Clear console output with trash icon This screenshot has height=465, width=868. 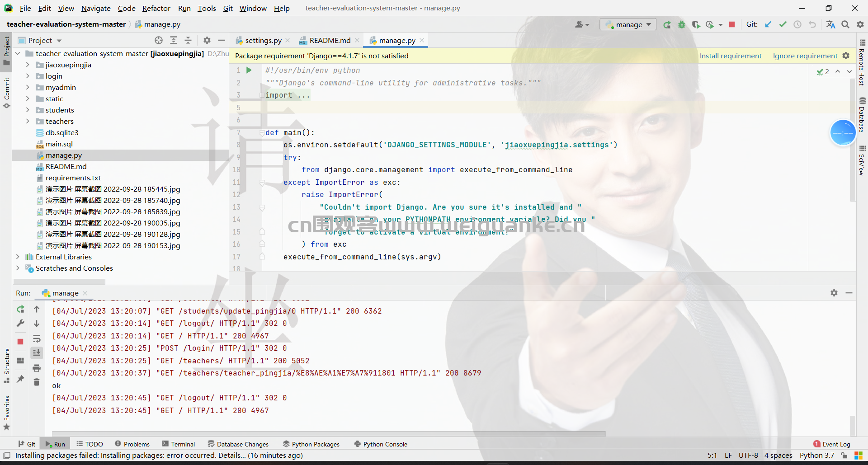coord(37,382)
